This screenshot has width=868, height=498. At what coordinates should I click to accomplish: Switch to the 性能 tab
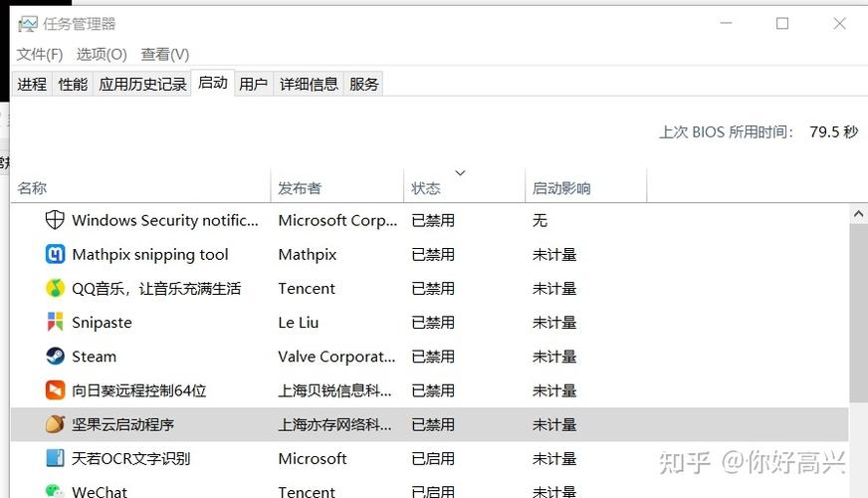click(73, 85)
